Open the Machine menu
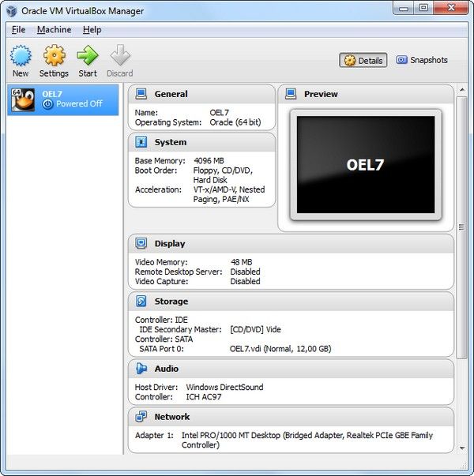The image size is (474, 476). coord(54,30)
